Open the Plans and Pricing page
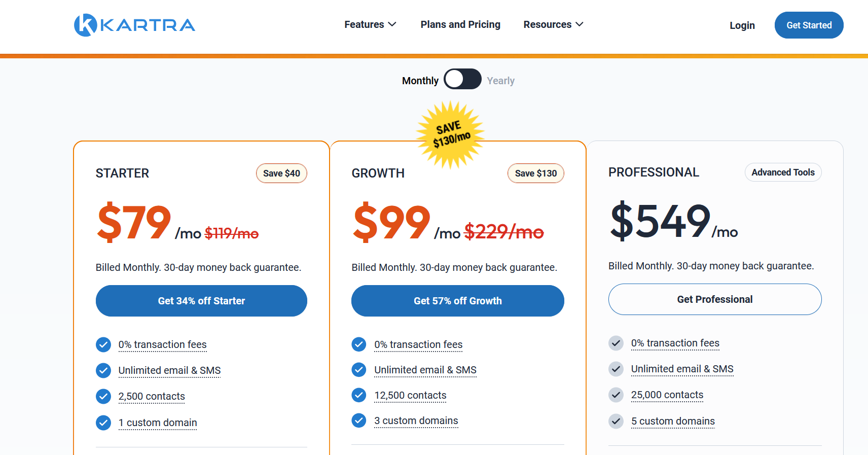This screenshot has height=455, width=868. click(x=460, y=24)
